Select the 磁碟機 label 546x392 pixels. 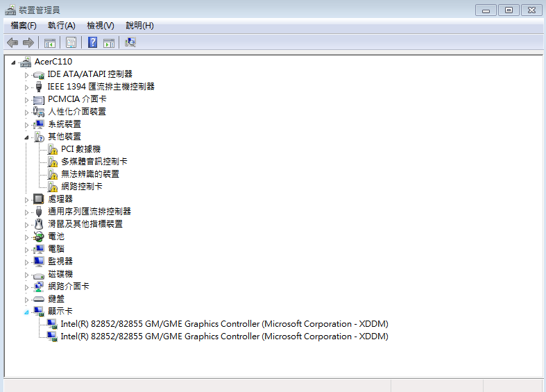click(x=60, y=274)
